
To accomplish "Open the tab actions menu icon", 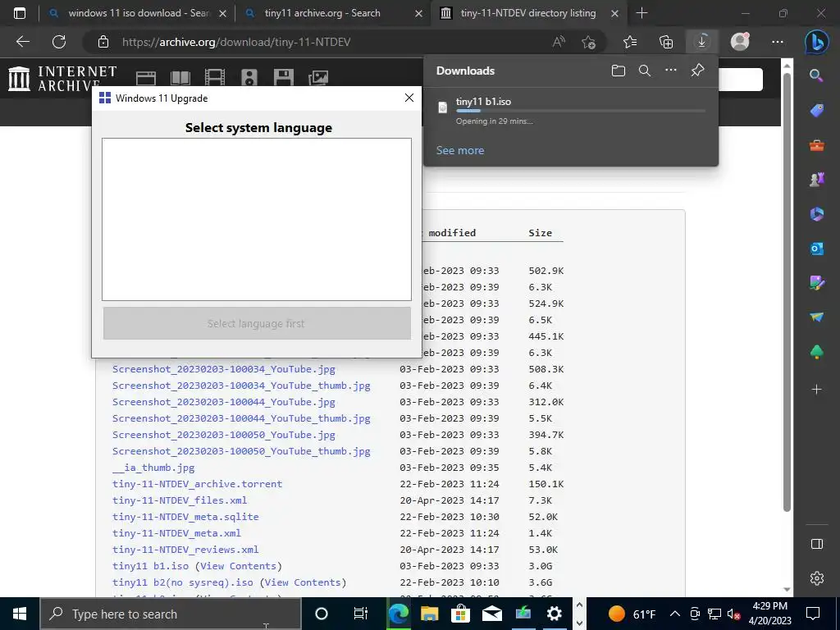I will 20,13.
